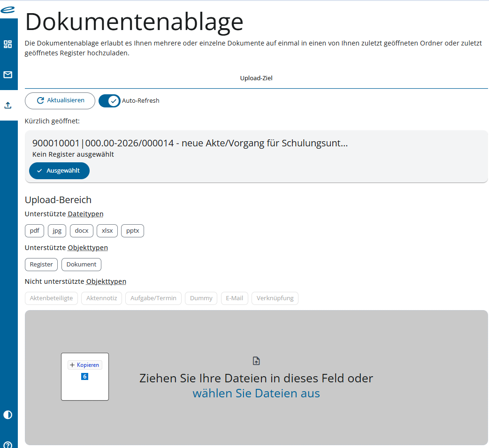Click the pdf file type chip

(x=35, y=231)
